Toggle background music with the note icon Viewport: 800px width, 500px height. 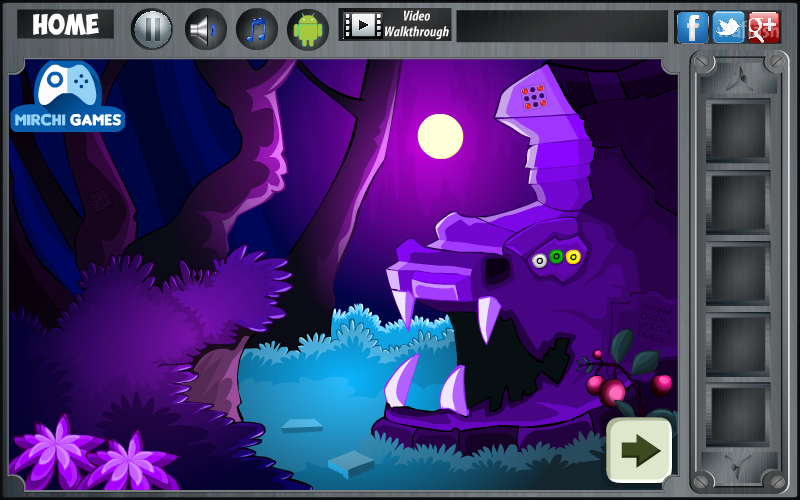[x=257, y=29]
